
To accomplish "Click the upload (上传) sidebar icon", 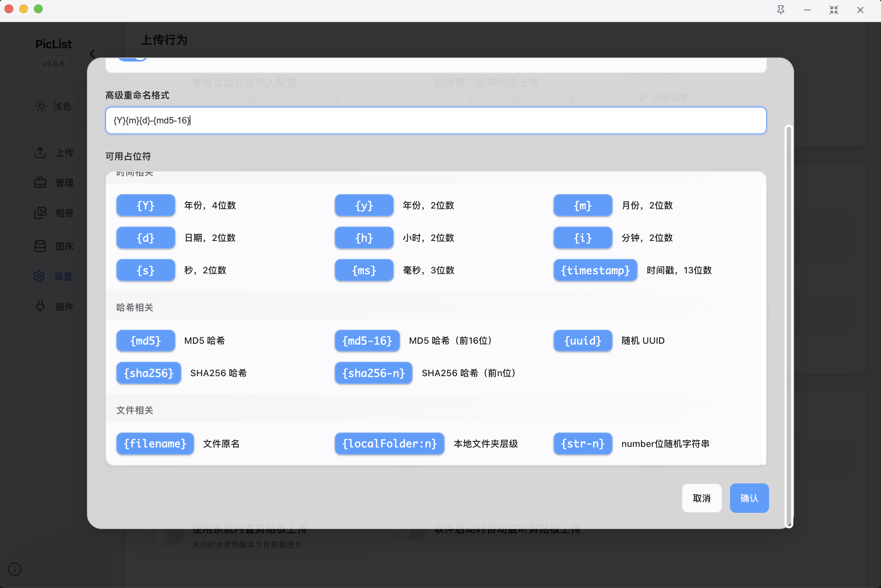I will [x=40, y=153].
